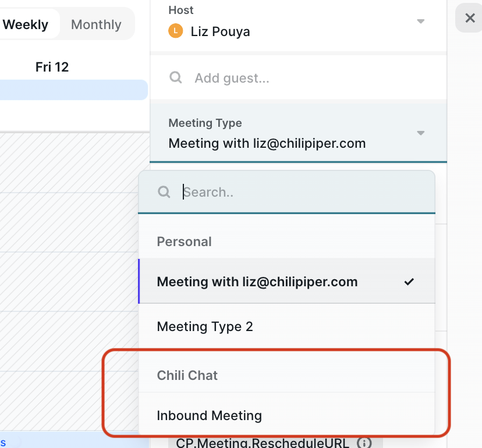Collapse the Meeting Type dropdown arrow
This screenshot has width=482, height=448.
coord(420,133)
